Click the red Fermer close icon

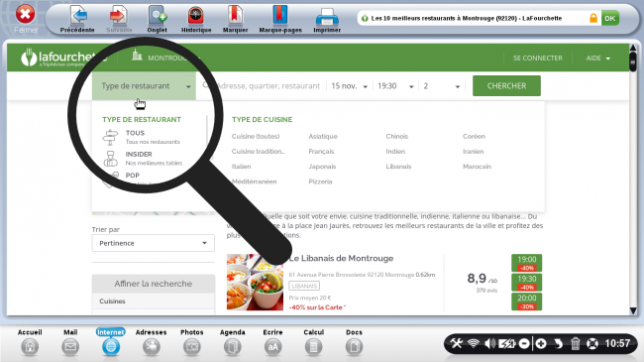[x=26, y=15]
